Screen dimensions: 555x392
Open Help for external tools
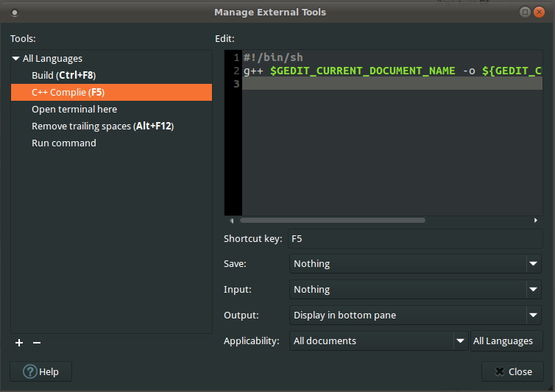coord(40,371)
